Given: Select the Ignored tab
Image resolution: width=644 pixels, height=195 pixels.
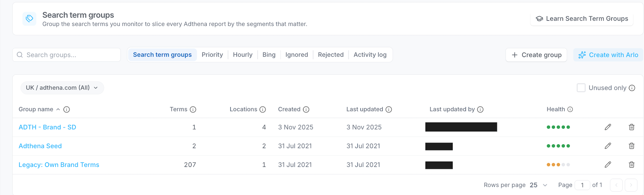Looking at the screenshot, I should (297, 55).
